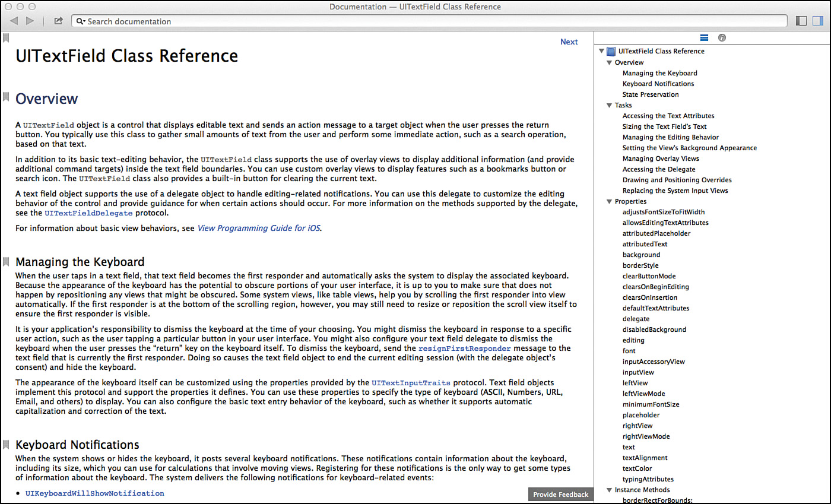Select disabledBackground property
Image resolution: width=831 pixels, height=504 pixels.
click(654, 329)
